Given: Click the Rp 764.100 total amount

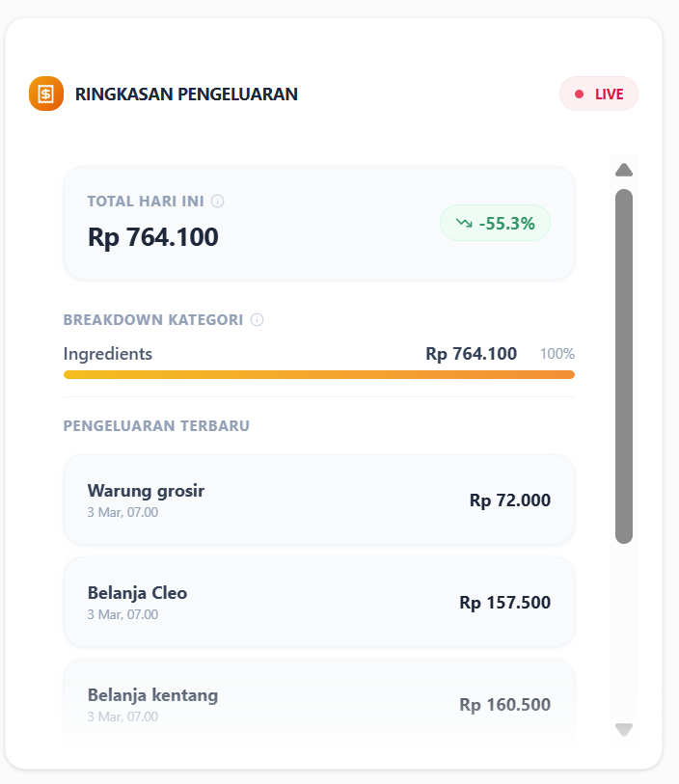Looking at the screenshot, I should 153,236.
